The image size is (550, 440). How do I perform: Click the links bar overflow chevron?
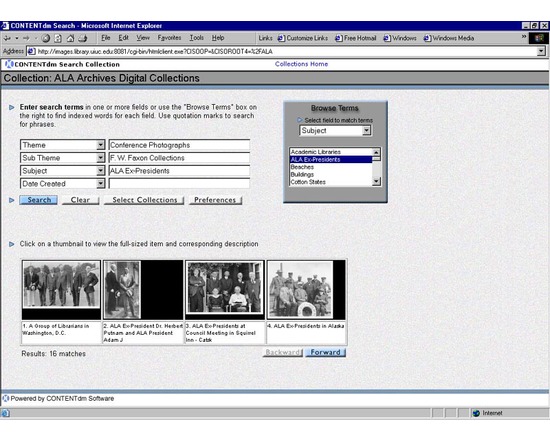point(524,36)
